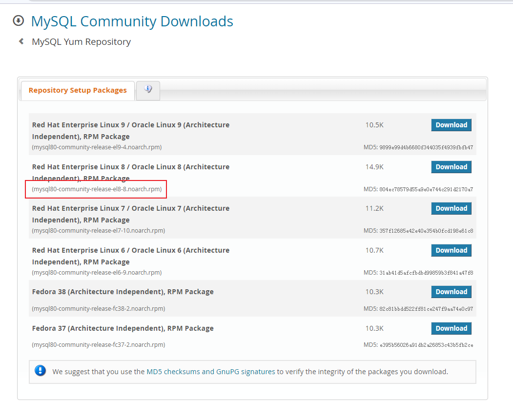
Task: Download the Red Hat Enterprise Linux 7 package
Action: click(x=451, y=208)
